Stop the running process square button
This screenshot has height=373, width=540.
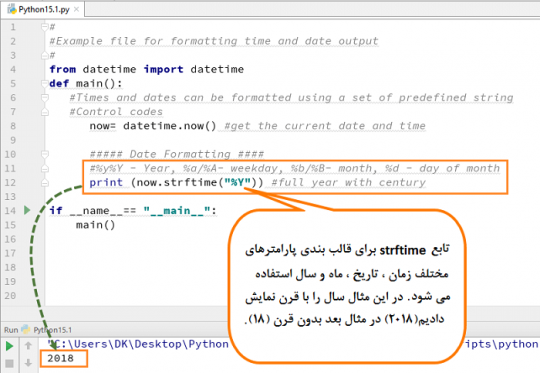[10, 363]
